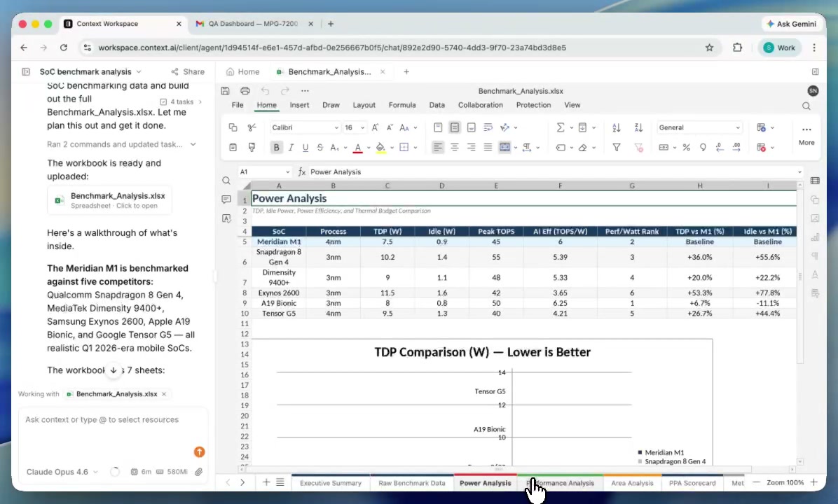The width and height of the screenshot is (838, 504).
Task: Expand the 4 tasks list
Action: coord(181,101)
